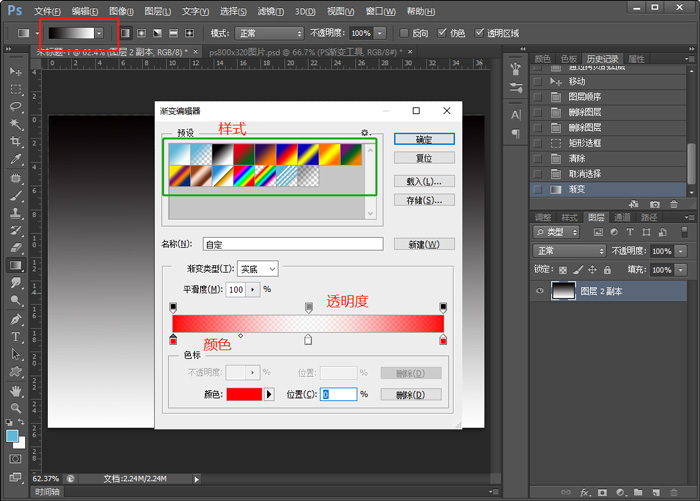Switch to the 颜色 panel tab

pyautogui.click(x=542, y=59)
